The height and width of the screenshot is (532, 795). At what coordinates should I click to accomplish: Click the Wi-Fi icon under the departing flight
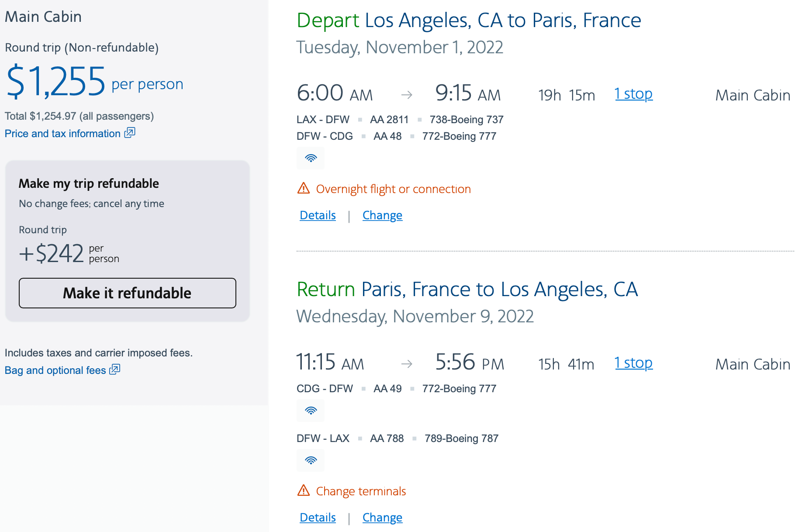click(311, 158)
